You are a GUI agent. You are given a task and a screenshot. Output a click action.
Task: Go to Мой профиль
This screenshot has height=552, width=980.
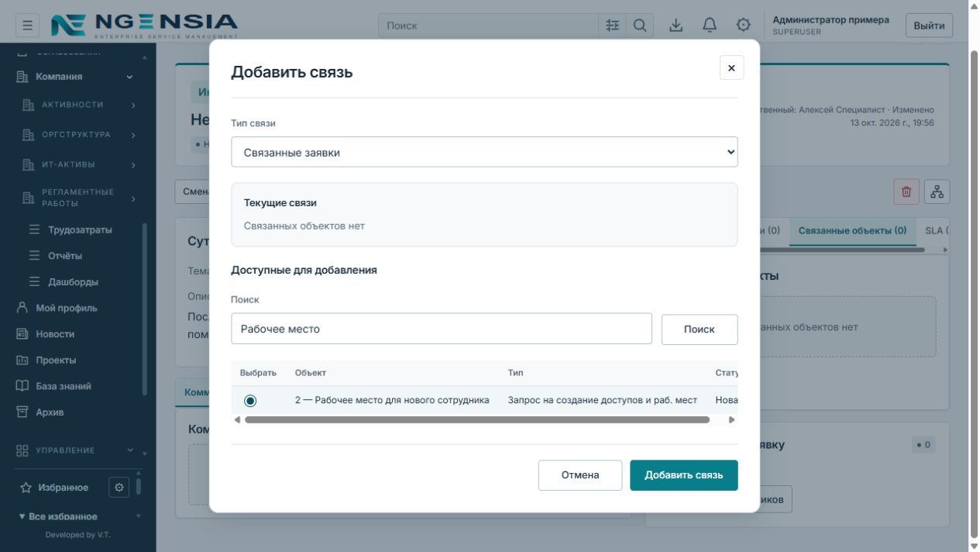(x=67, y=308)
